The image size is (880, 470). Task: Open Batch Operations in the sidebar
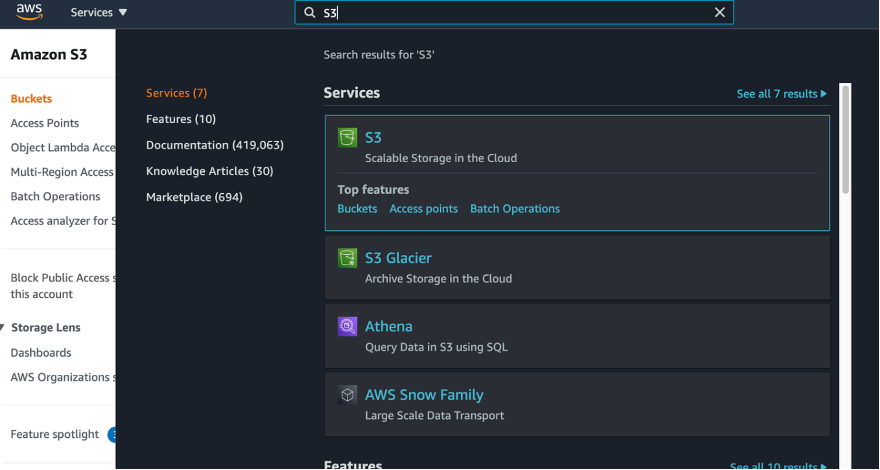[55, 197]
